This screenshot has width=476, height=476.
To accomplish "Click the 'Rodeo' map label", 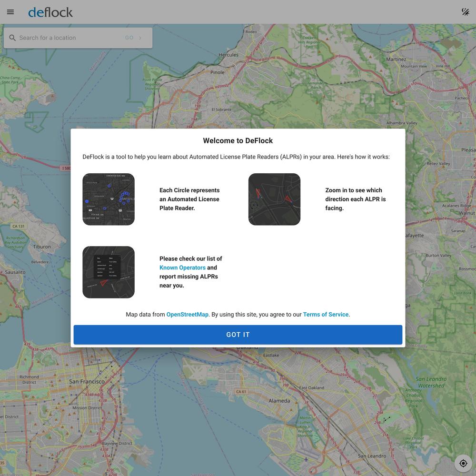I will 251,31.
